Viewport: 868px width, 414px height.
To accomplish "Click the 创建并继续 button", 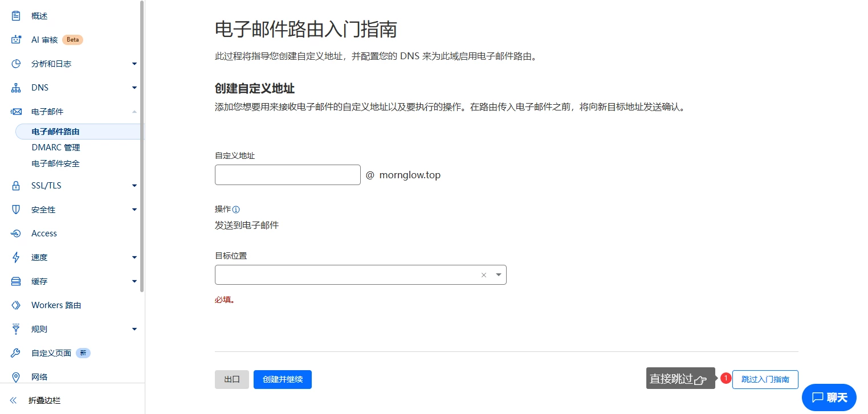I will 282,379.
